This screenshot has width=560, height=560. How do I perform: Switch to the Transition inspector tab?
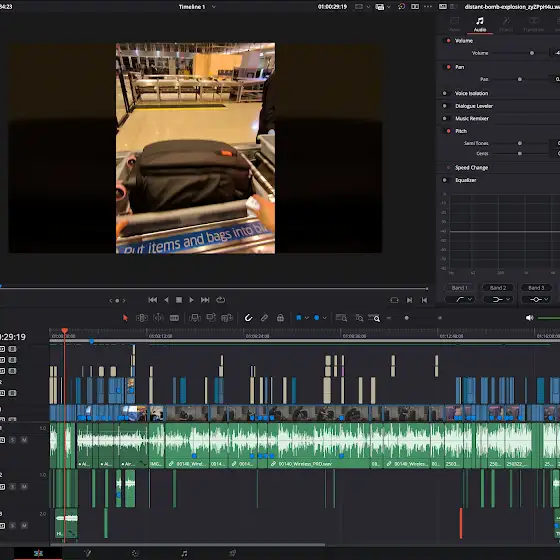tap(534, 24)
